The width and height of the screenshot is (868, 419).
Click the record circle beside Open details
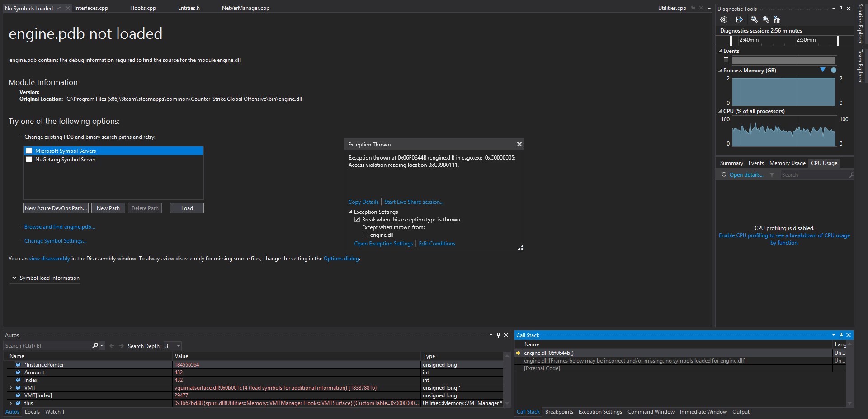point(724,175)
